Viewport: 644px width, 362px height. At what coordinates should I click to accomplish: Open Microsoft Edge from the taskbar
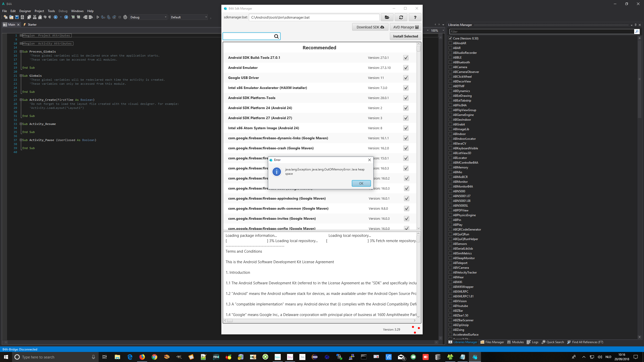pyautogui.click(x=130, y=357)
